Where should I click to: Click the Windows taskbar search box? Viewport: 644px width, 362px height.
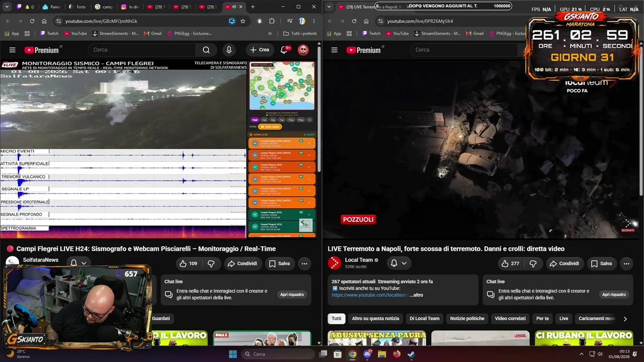click(x=278, y=354)
